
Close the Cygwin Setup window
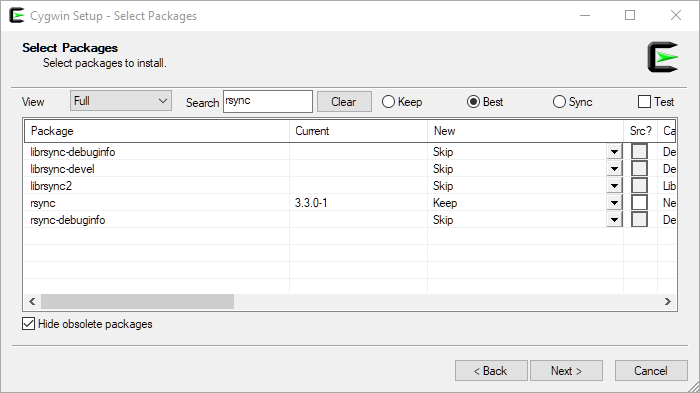click(x=676, y=15)
